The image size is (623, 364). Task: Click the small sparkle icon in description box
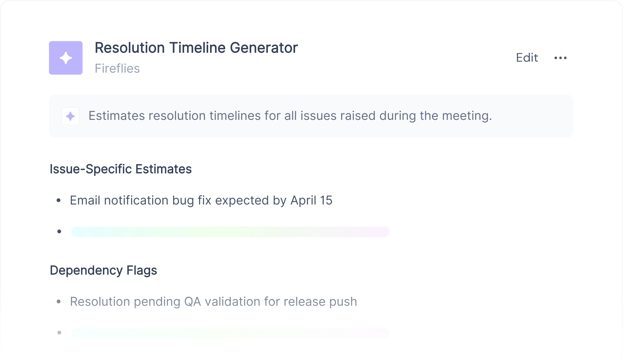(70, 116)
